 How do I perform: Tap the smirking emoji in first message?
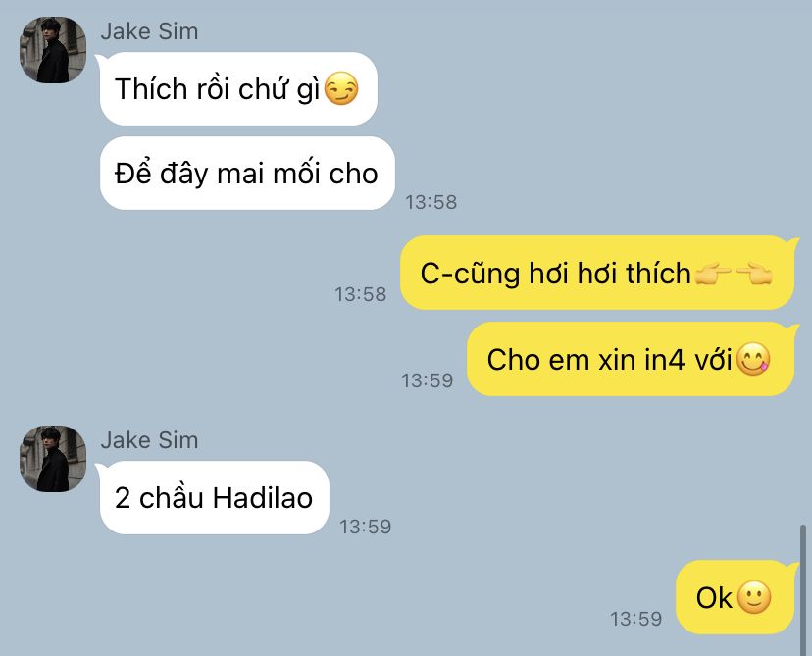(x=341, y=88)
